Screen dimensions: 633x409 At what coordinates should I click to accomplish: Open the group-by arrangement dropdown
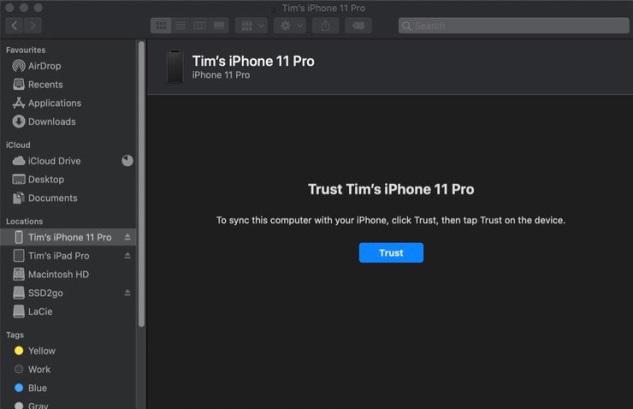(x=252, y=26)
